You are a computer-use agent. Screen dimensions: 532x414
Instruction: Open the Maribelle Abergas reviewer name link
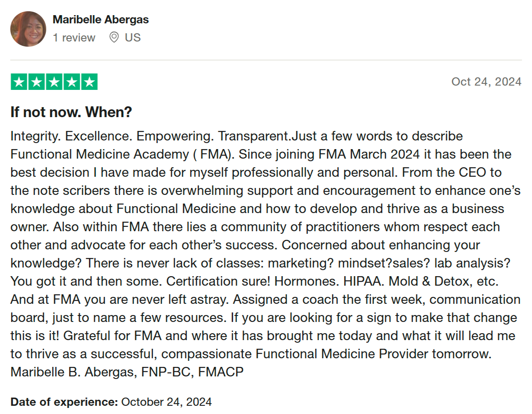click(x=101, y=19)
